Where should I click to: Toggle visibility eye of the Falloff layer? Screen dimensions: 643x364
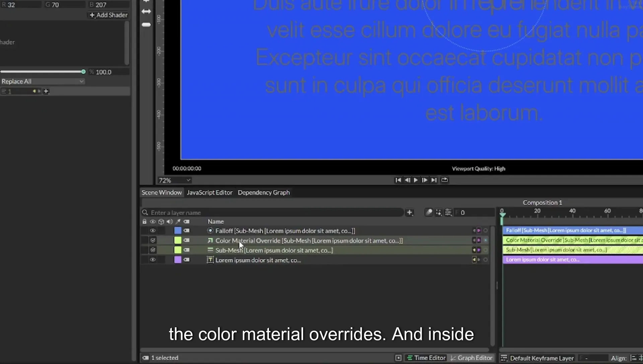click(153, 231)
